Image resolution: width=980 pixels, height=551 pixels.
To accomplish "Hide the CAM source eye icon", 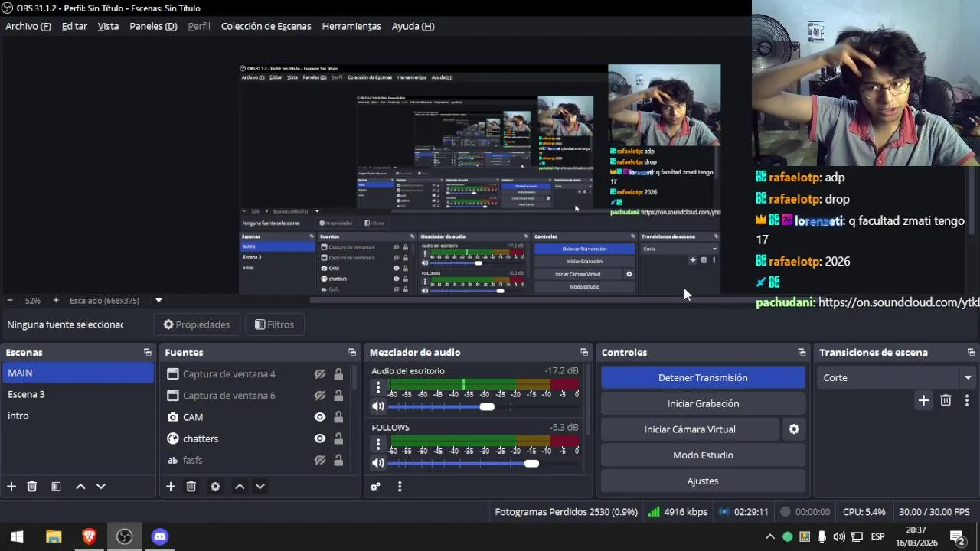I will coord(320,417).
